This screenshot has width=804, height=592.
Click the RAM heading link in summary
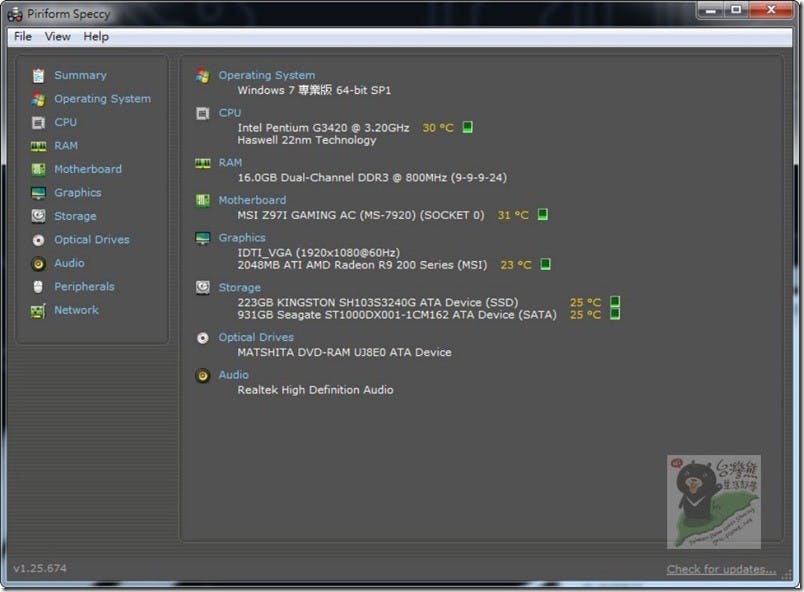coord(230,163)
